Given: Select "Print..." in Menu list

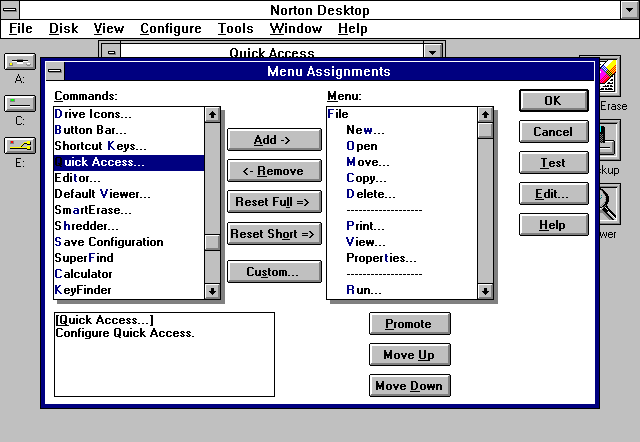Looking at the screenshot, I should coord(402,226).
